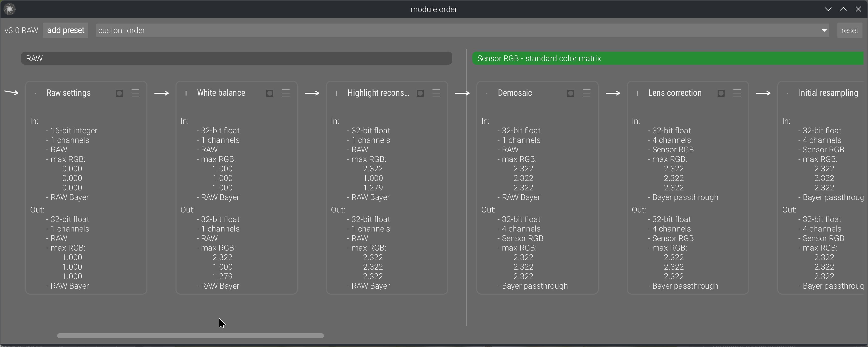Toggle the White balance module on/off switch
The image size is (868, 347).
coord(186,93)
